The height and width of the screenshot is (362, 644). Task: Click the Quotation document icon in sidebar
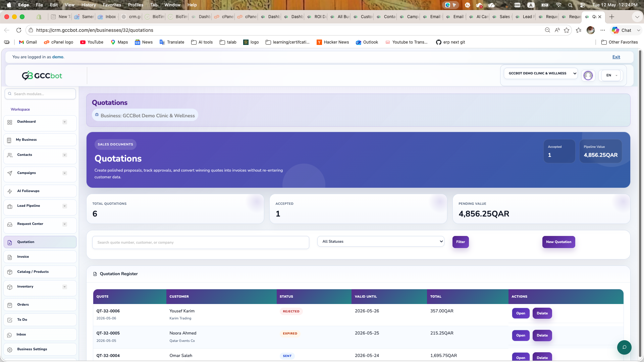(x=10, y=242)
